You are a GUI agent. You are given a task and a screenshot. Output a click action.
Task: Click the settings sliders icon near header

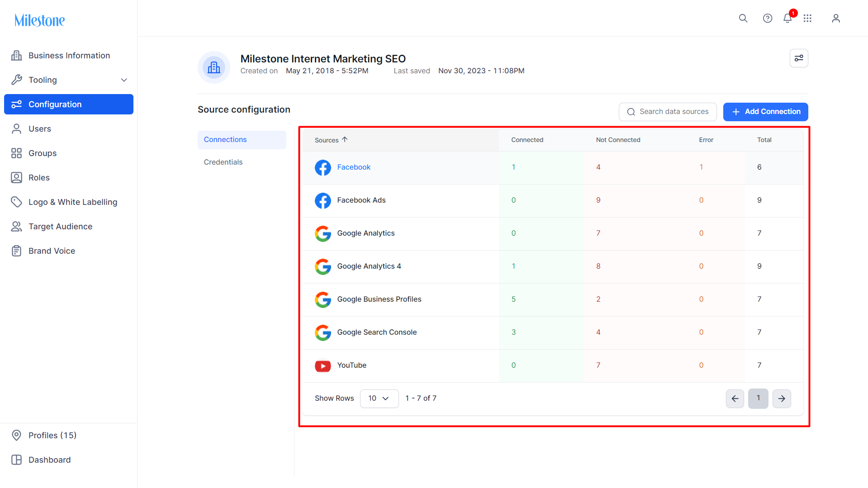pos(799,58)
